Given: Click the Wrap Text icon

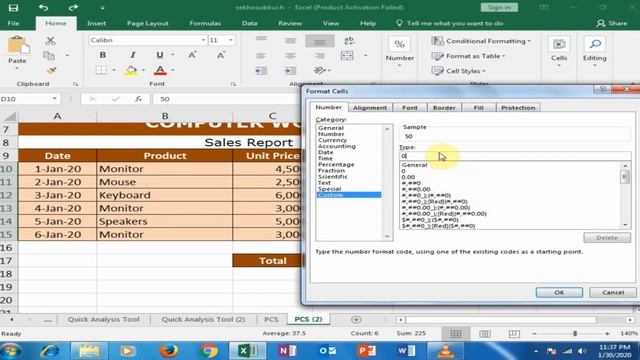Looking at the screenshot, I should [x=349, y=40].
